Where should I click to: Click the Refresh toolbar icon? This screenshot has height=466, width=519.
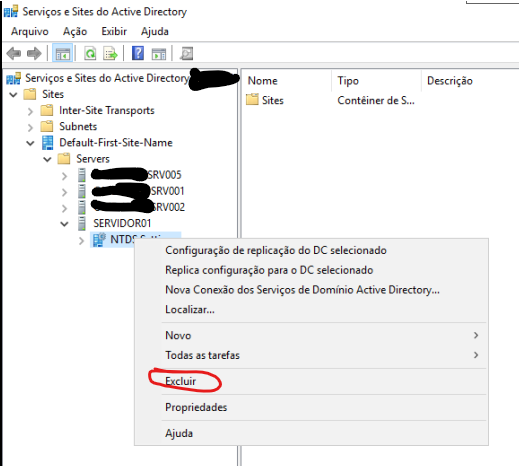click(90, 53)
